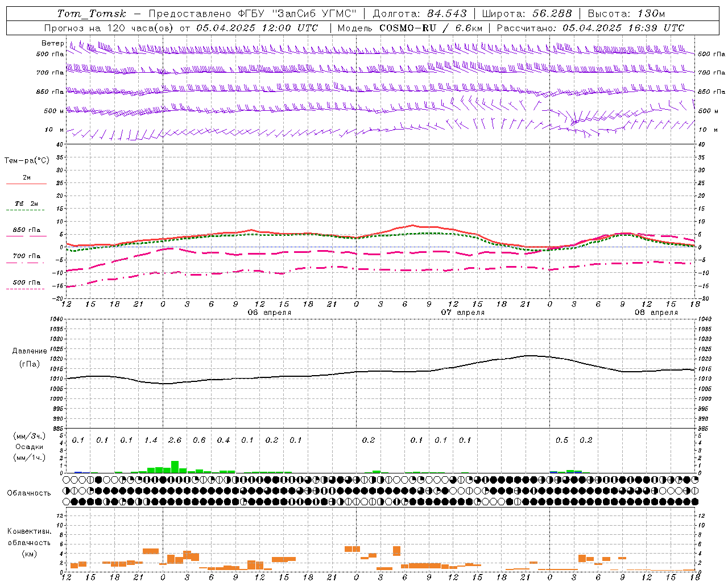Click the 850 гПа temperature legend entry

pyautogui.click(x=26, y=230)
